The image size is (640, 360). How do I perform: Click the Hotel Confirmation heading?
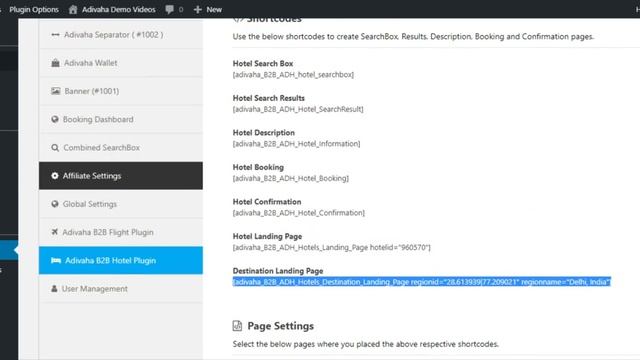click(267, 202)
